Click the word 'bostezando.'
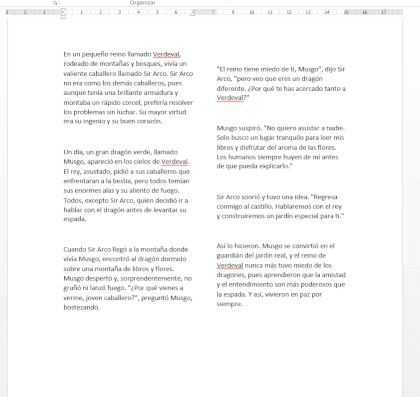The width and height of the screenshot is (420, 397). coord(81,307)
